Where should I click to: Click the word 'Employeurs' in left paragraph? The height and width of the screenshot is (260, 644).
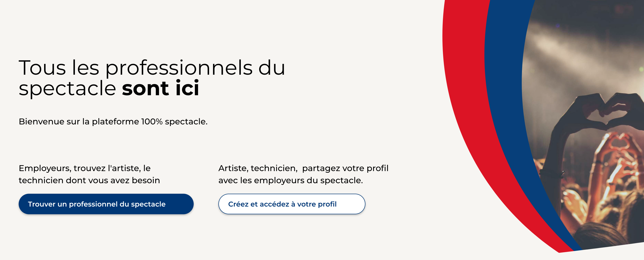pos(45,168)
